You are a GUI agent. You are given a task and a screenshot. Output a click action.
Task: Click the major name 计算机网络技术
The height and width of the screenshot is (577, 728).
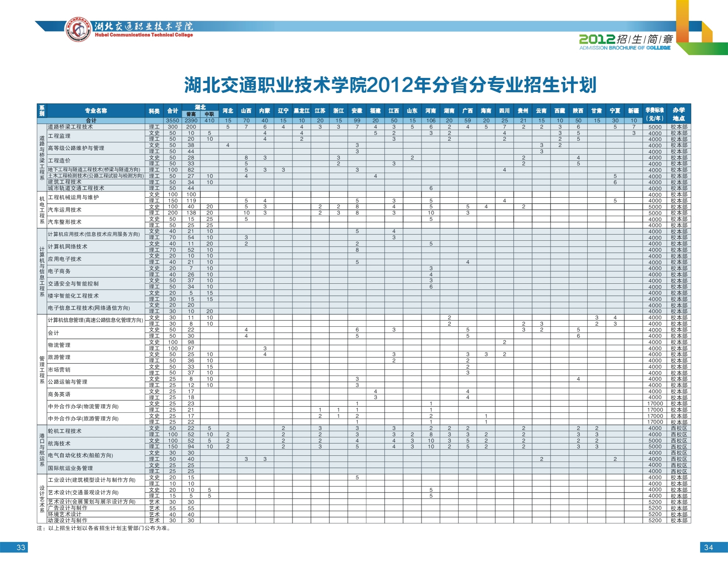68,247
